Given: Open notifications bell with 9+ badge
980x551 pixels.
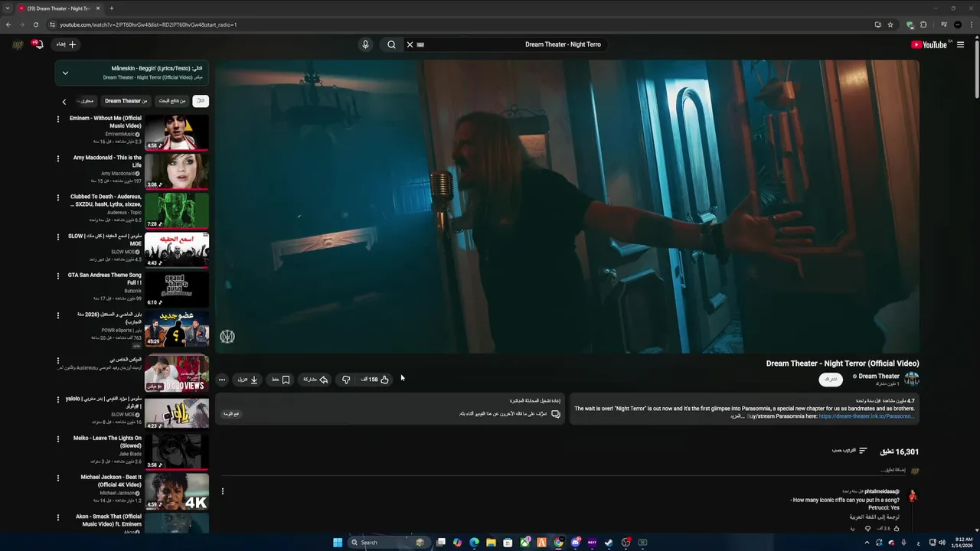Looking at the screenshot, I should point(37,44).
